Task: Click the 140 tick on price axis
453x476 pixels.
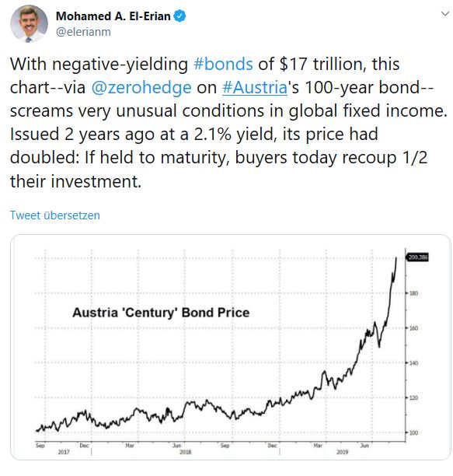Action: click(x=413, y=363)
